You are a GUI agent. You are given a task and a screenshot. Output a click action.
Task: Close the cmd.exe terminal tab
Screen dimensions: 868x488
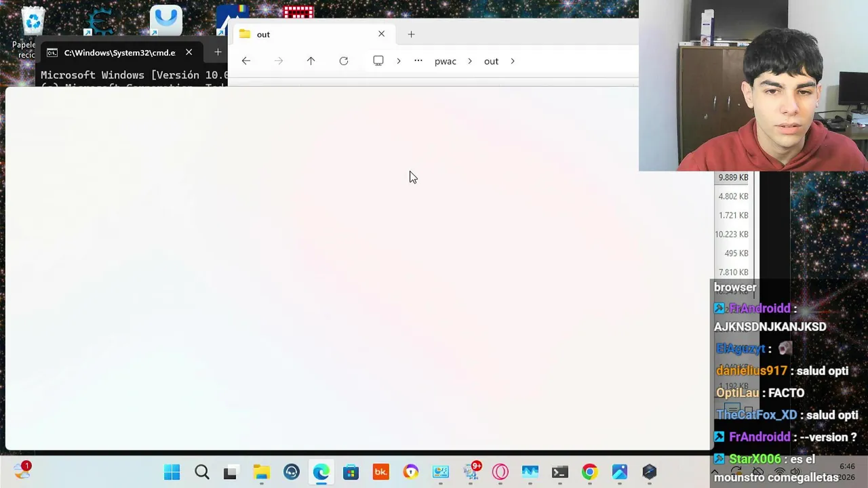coord(189,52)
